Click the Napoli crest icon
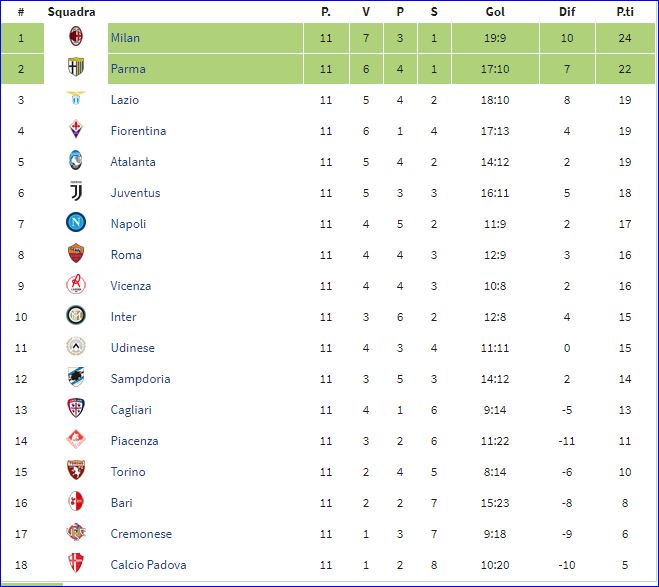The width and height of the screenshot is (659, 587). [x=75, y=224]
